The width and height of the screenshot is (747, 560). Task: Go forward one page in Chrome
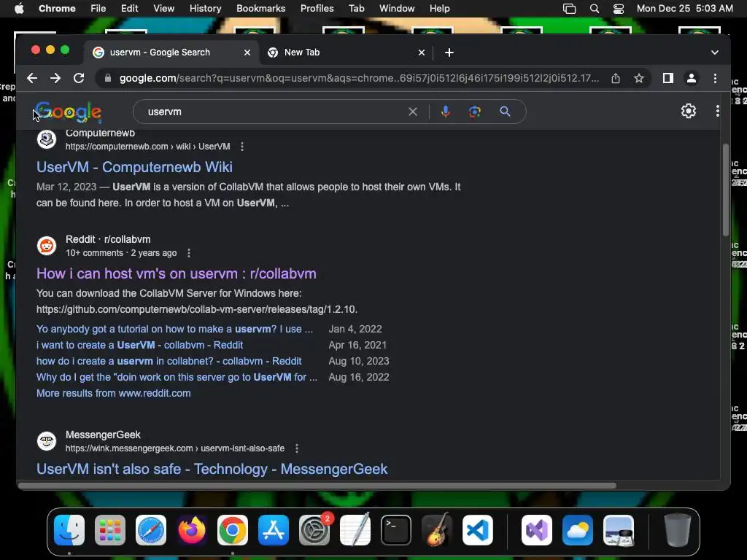pyautogui.click(x=55, y=78)
